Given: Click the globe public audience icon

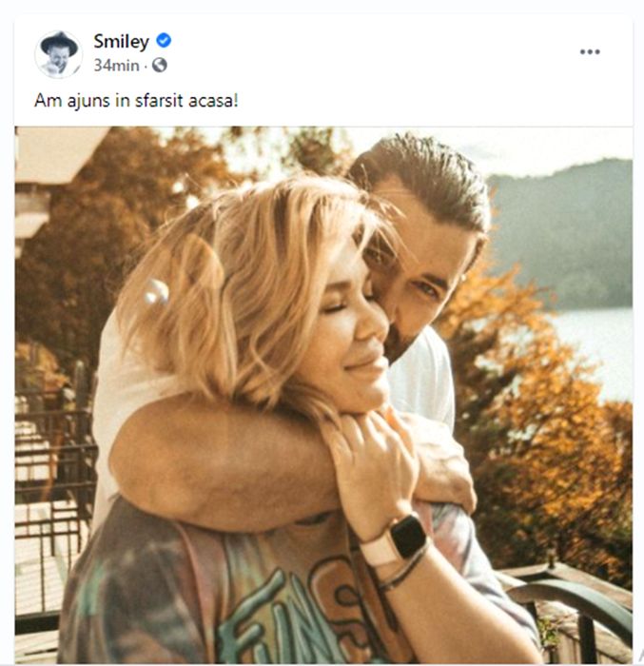Looking at the screenshot, I should coord(159,66).
